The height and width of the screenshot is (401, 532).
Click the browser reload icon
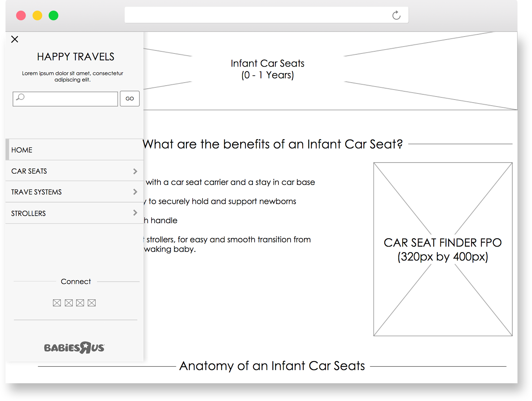(x=396, y=15)
